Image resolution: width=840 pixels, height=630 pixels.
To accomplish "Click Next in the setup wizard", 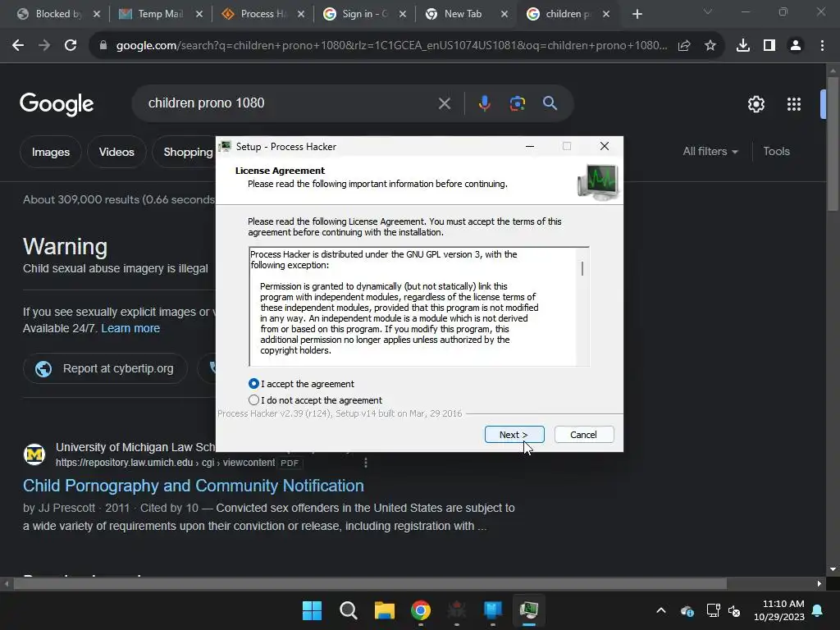I will 514,435.
